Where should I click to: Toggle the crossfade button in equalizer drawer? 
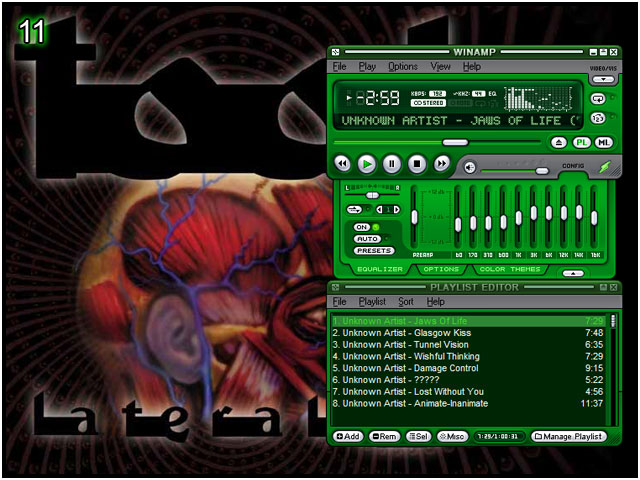click(x=354, y=209)
